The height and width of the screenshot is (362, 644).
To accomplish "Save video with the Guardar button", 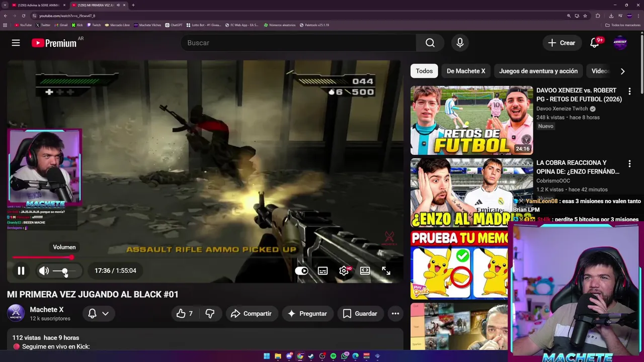I will coord(360,314).
